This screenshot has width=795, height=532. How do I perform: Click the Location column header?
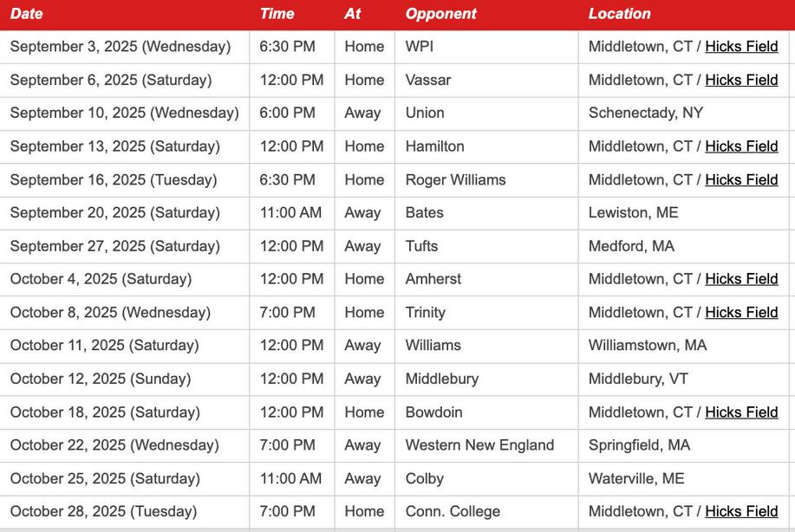[x=619, y=14]
